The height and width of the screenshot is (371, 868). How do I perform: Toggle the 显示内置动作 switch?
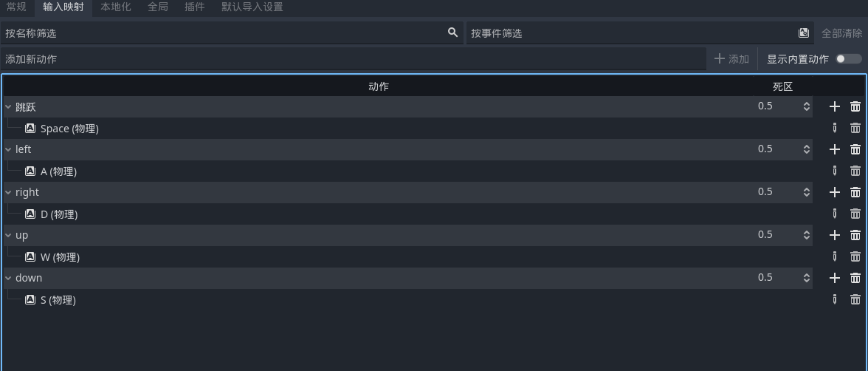849,59
